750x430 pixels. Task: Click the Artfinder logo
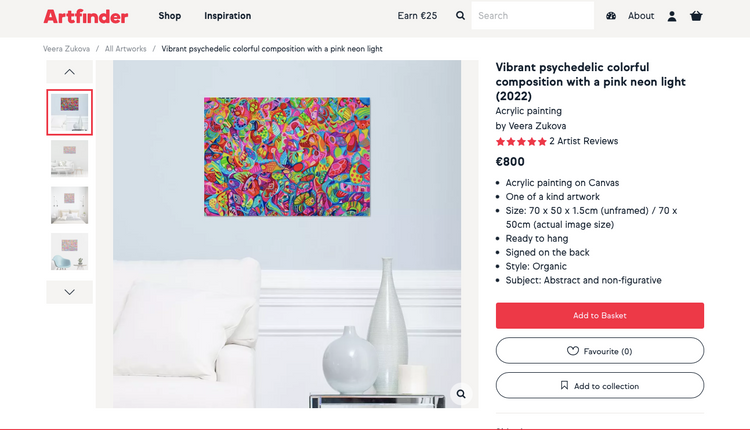pos(86,16)
